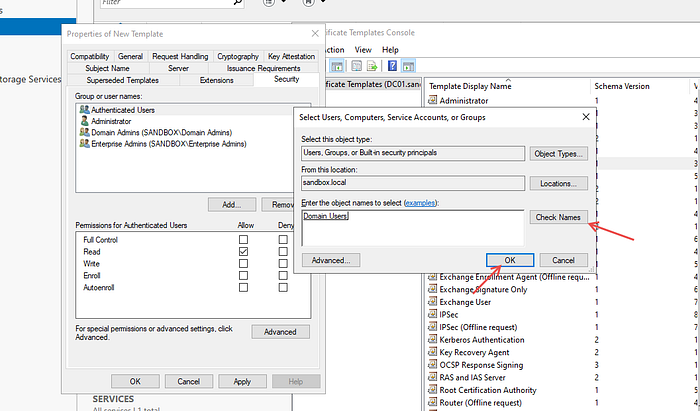700x411 pixels.
Task: Check Allow for Enroll permission
Action: pyautogui.click(x=243, y=276)
